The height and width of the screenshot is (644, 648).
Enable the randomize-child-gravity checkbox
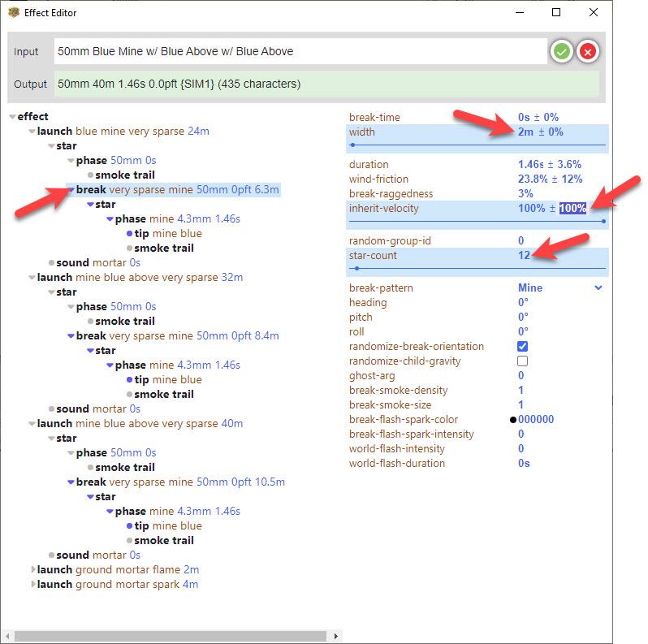[x=523, y=361]
